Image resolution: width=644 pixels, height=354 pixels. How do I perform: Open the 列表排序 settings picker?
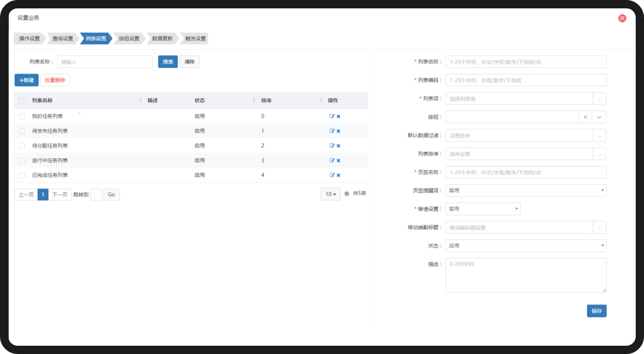pos(600,154)
